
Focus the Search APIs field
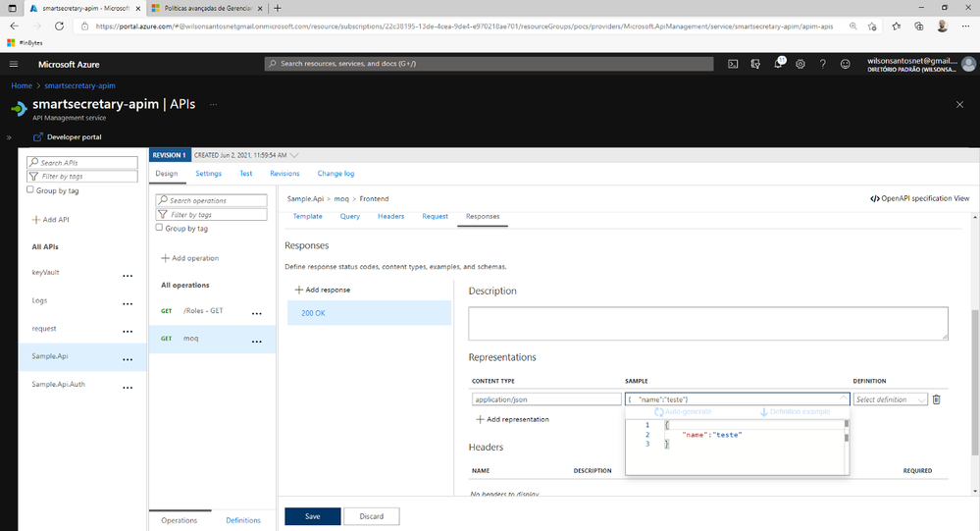point(81,163)
